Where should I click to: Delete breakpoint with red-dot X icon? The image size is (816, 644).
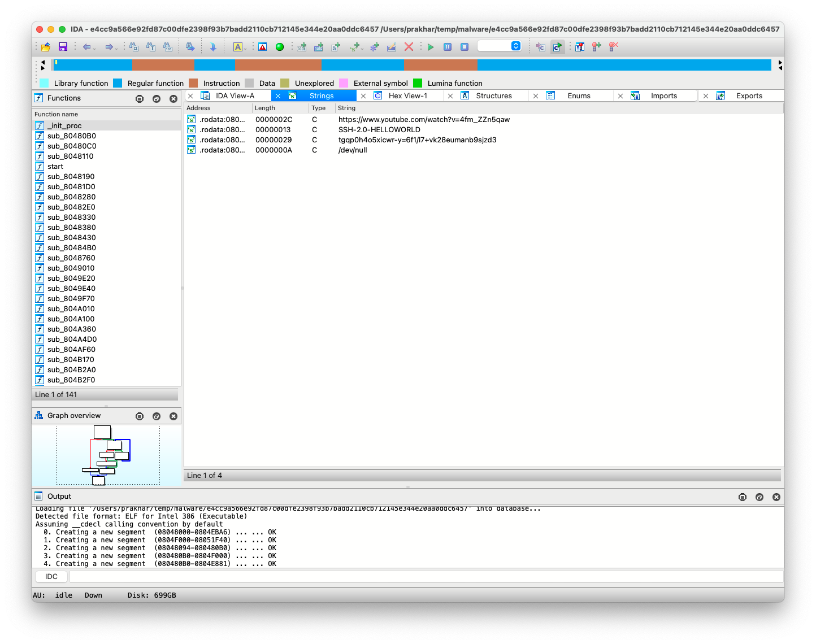(614, 47)
